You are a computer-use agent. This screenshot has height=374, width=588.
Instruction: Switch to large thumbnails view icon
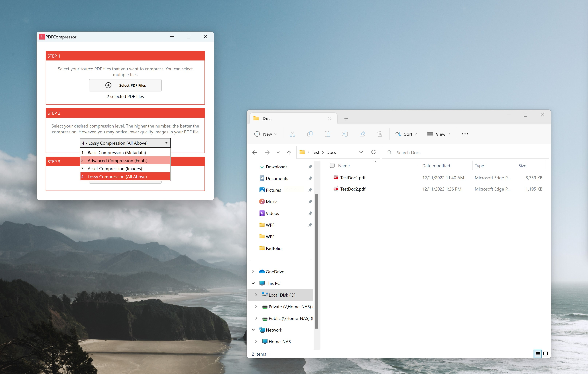click(x=546, y=354)
